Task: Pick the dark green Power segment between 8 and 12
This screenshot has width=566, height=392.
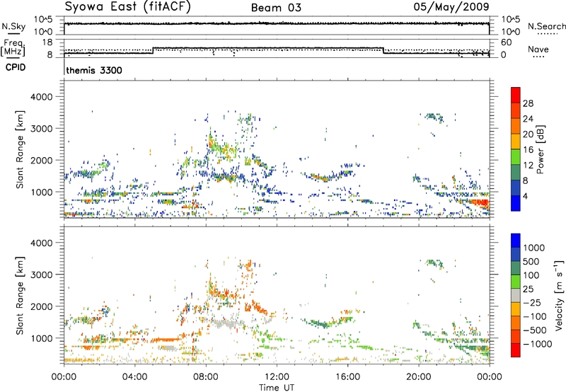Action: [x=516, y=173]
